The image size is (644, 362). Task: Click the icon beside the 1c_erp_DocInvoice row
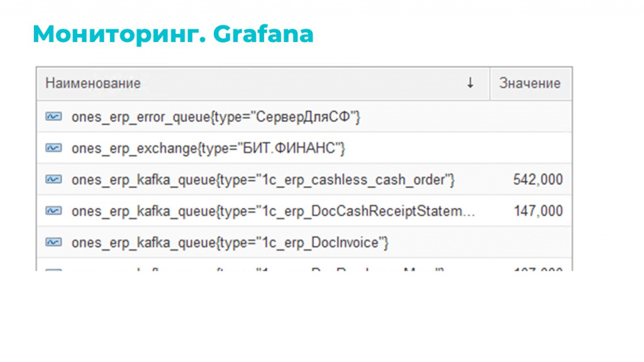click(54, 242)
